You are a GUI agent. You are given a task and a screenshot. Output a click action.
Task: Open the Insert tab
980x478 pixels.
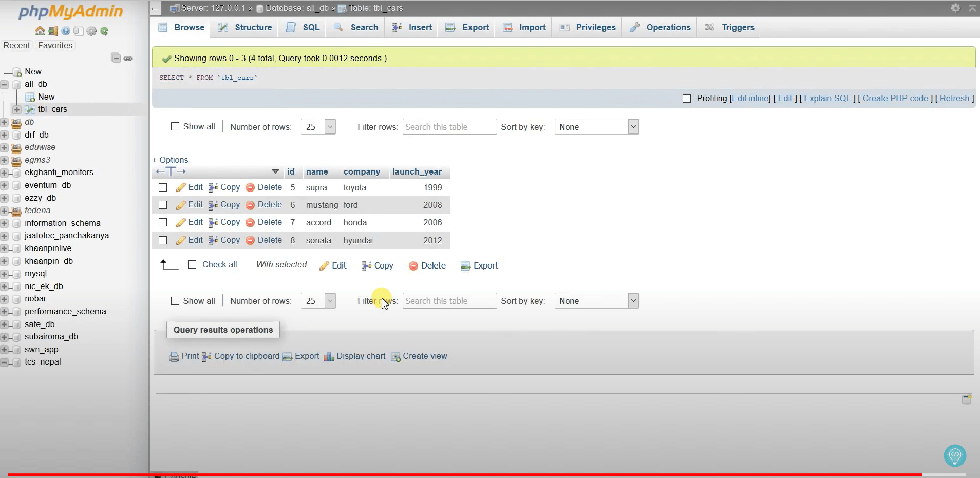(420, 28)
